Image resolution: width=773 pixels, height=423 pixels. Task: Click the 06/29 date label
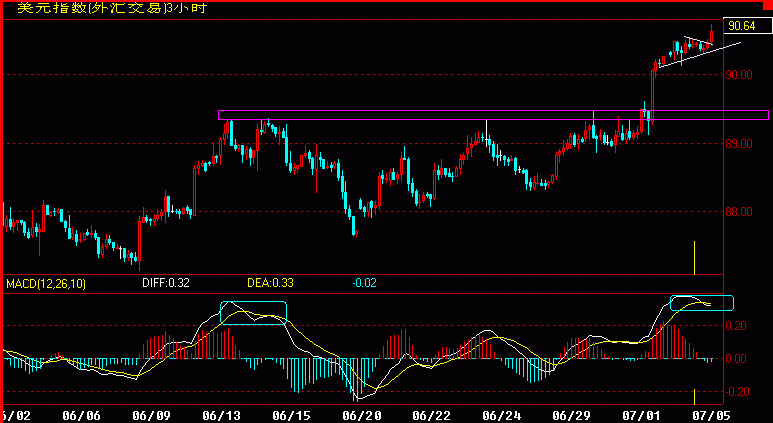pyautogui.click(x=571, y=416)
